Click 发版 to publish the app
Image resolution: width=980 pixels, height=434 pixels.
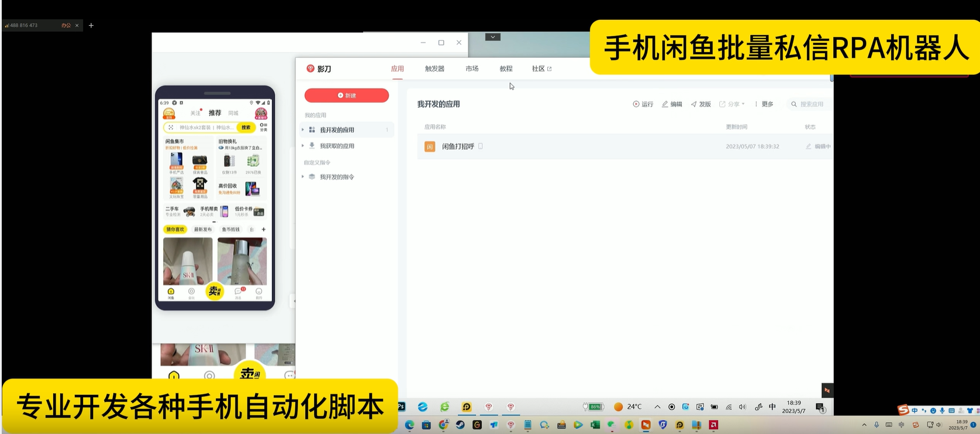[x=701, y=104]
